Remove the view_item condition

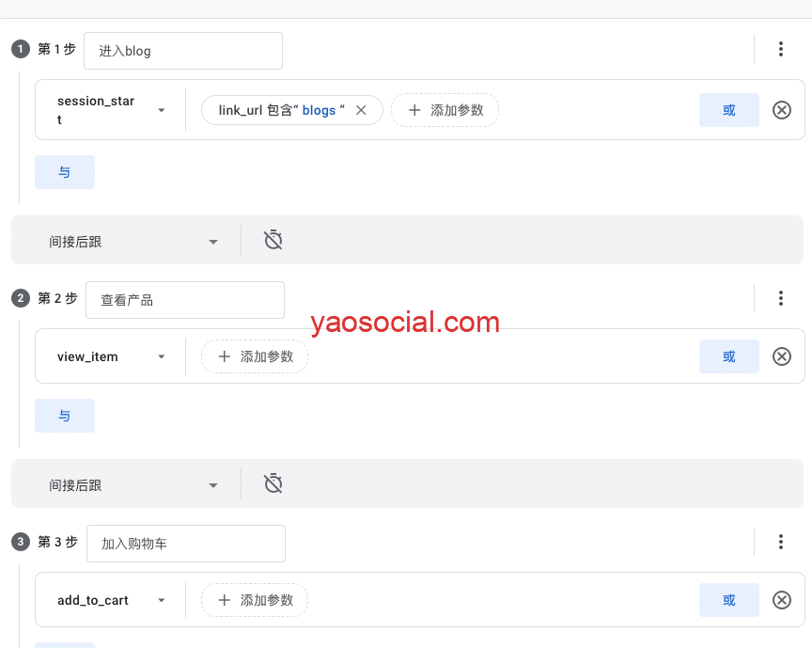tap(781, 356)
